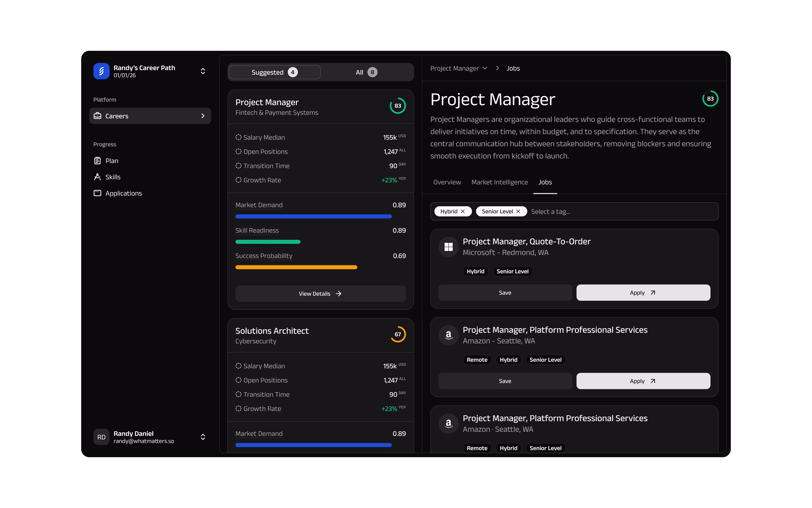Image resolution: width=812 pixels, height=508 pixels.
Task: Click the orange Success Probability bar
Action: (x=296, y=267)
